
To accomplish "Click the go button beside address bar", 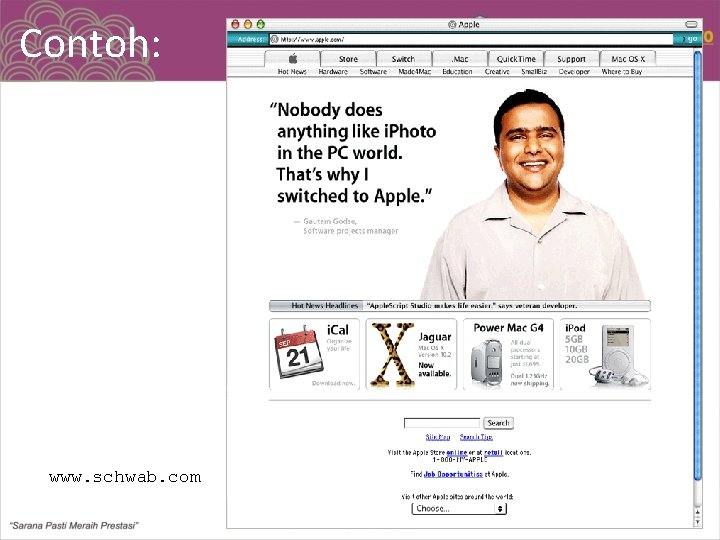I will click(x=687, y=39).
